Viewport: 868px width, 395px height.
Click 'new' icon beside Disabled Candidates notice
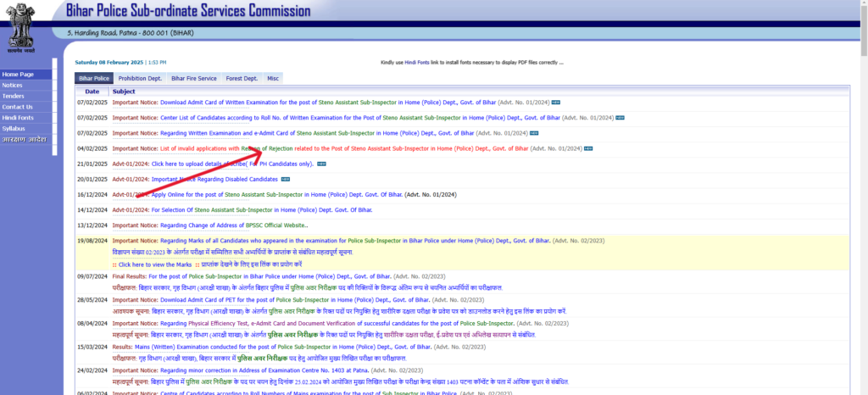pyautogui.click(x=286, y=180)
